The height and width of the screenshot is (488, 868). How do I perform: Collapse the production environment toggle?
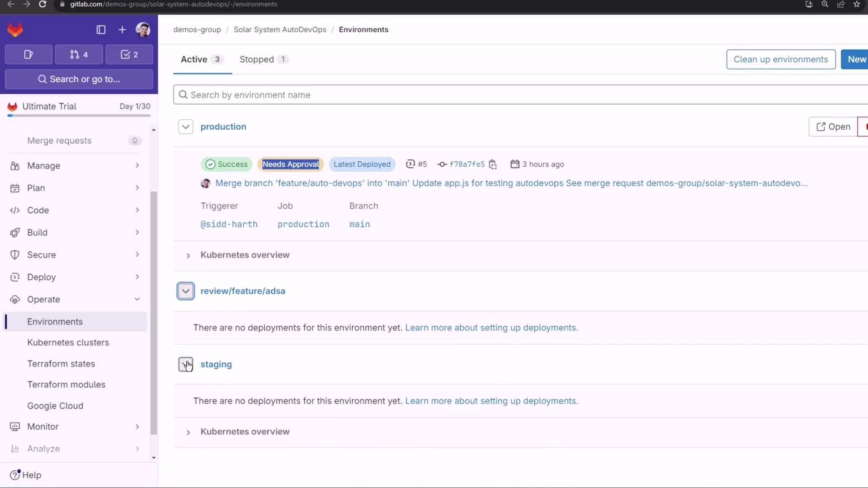pos(185,127)
